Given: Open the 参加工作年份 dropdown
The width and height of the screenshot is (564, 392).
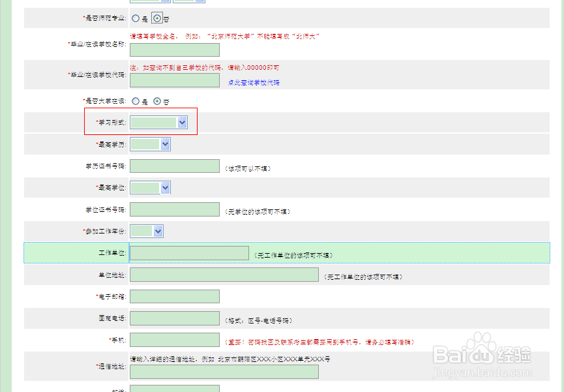Looking at the screenshot, I should pyautogui.click(x=146, y=230).
